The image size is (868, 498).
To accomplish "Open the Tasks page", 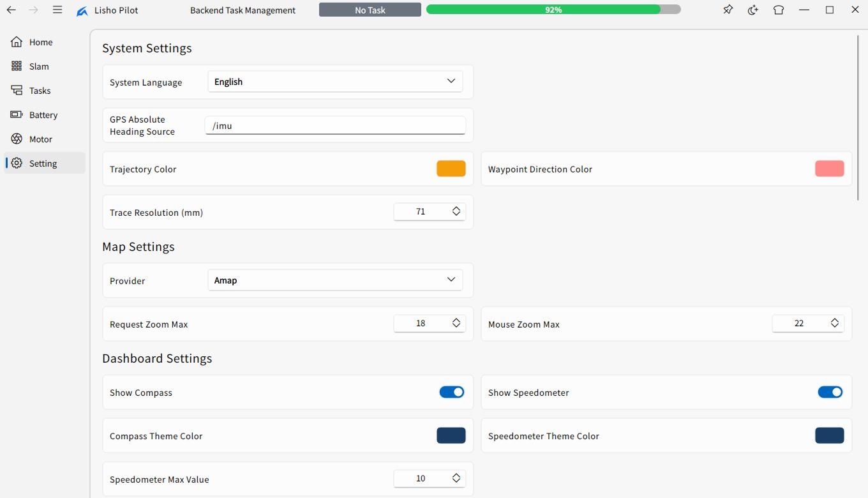I will coord(45,91).
